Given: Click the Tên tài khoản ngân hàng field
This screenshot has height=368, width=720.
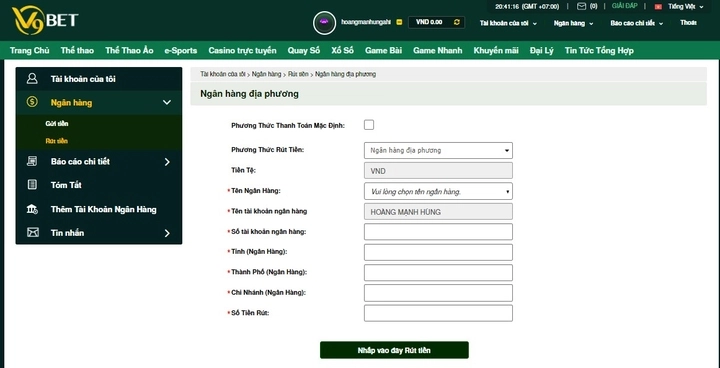Looking at the screenshot, I should [438, 211].
